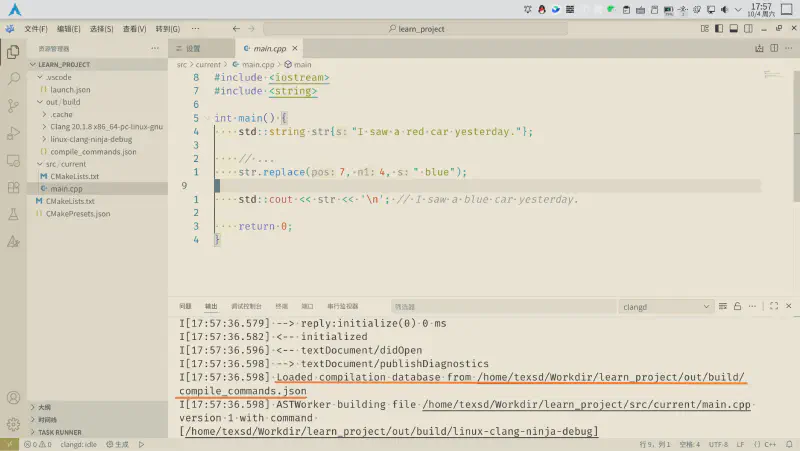Screen dimensions: 800x451
Task: Expand the linux-clang-ninja-debug folder
Action: pyautogui.click(x=90, y=139)
